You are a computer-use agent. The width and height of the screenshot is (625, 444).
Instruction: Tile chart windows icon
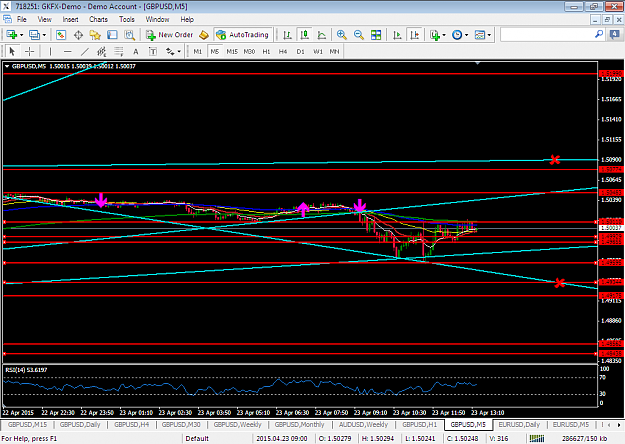pyautogui.click(x=376, y=35)
